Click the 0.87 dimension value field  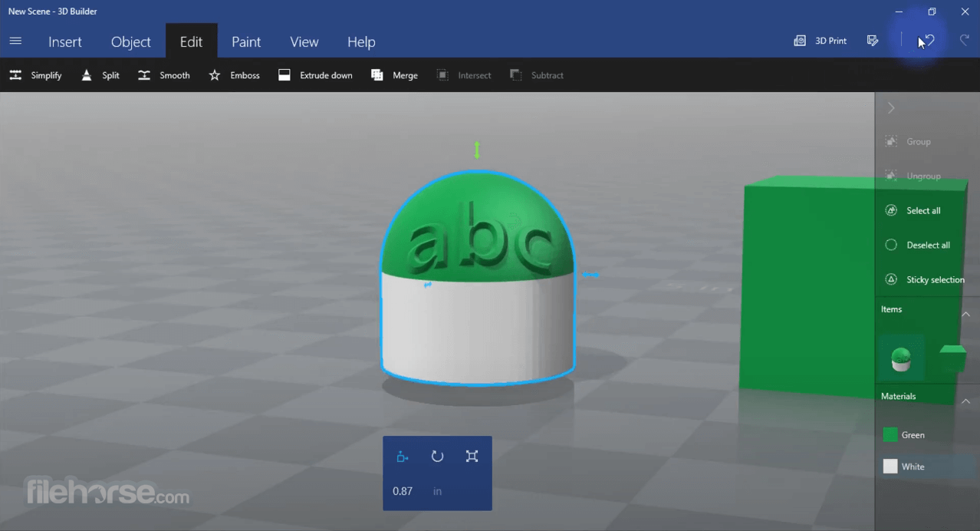tap(403, 491)
